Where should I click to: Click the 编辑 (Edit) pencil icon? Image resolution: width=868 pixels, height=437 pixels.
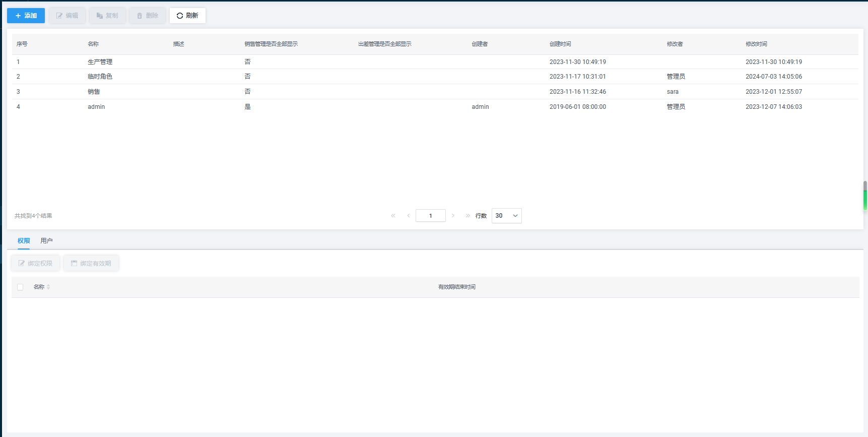tap(59, 16)
